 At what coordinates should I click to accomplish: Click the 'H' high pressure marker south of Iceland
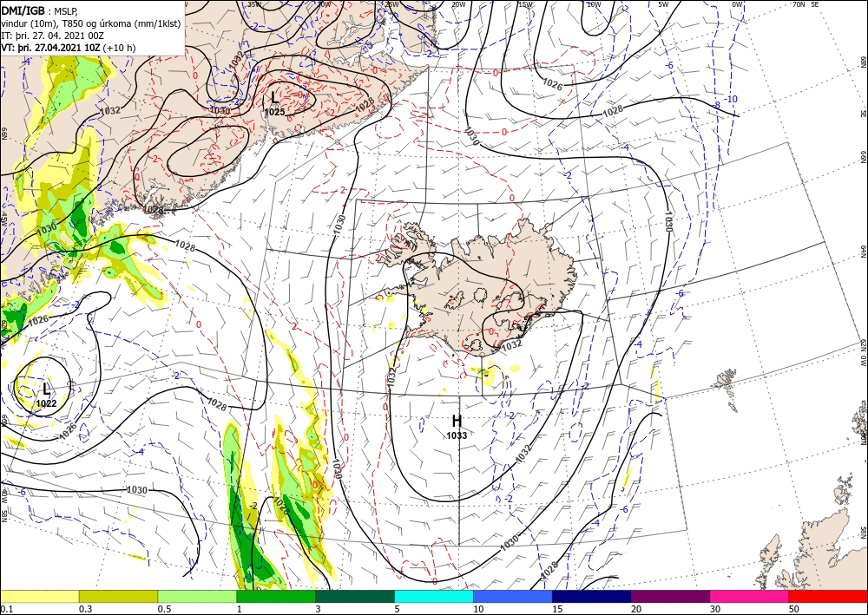click(457, 422)
